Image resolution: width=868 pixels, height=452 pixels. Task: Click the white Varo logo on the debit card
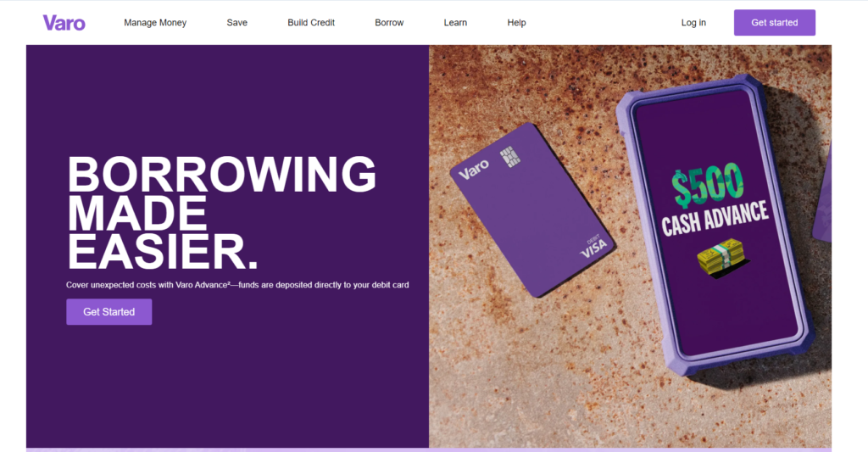click(474, 169)
